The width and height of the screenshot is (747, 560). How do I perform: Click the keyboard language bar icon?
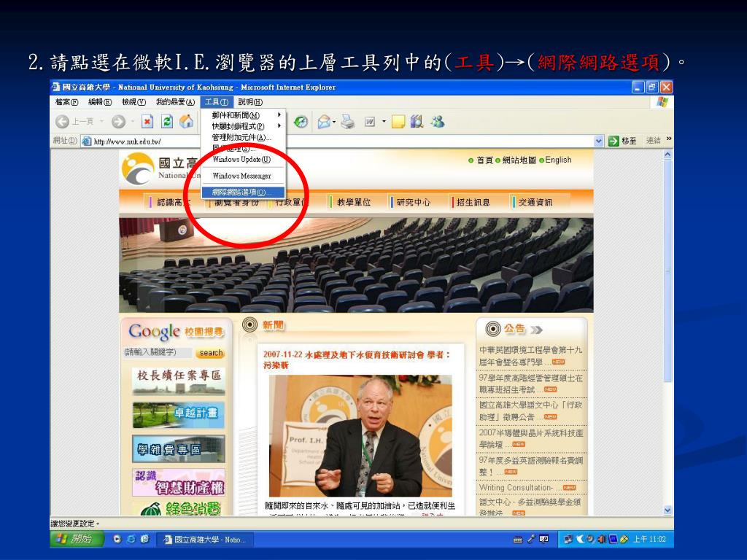click(518, 540)
